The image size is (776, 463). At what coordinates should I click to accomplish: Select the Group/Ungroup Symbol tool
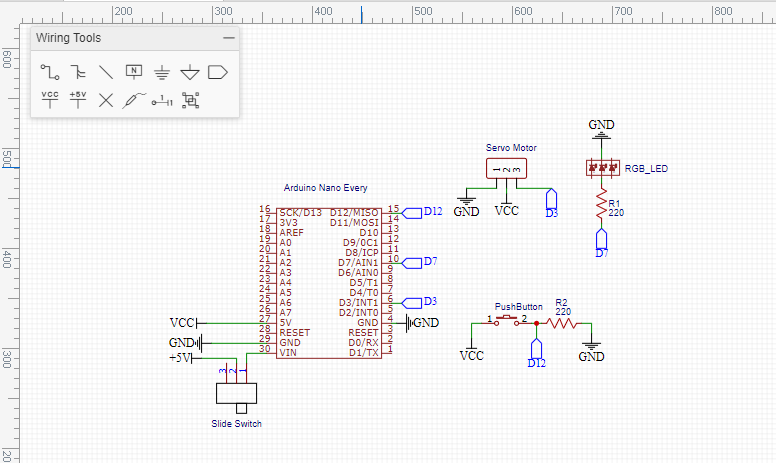pyautogui.click(x=191, y=100)
